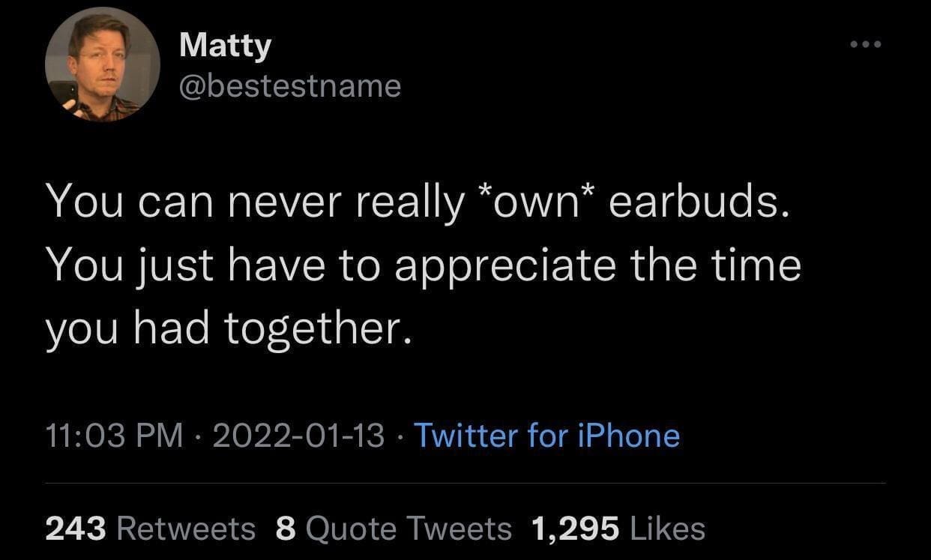Screen dimensions: 931x560
Task: Show the Likes list label
Action: coord(666,529)
